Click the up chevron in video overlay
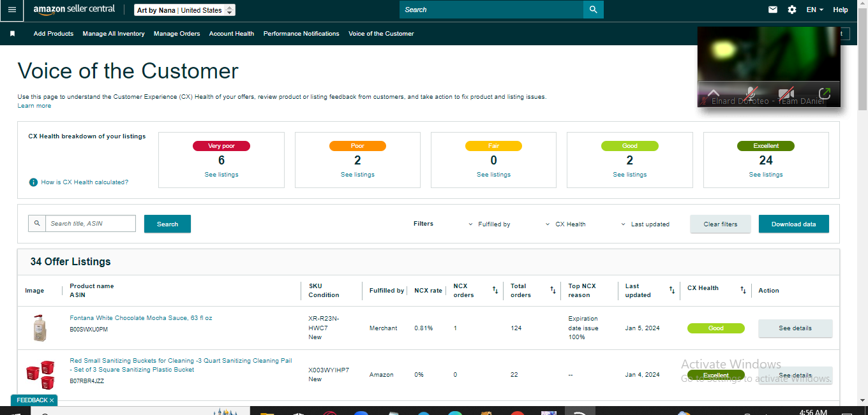Image resolution: width=868 pixels, height=415 pixels. click(714, 93)
